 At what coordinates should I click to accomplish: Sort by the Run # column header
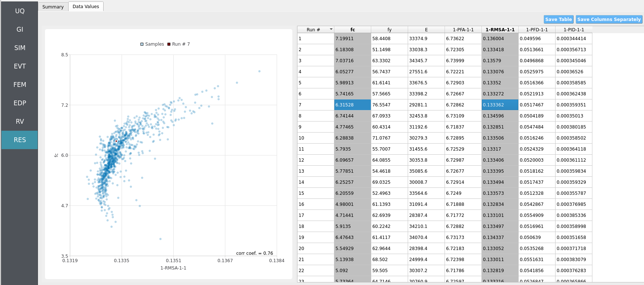[x=316, y=29]
